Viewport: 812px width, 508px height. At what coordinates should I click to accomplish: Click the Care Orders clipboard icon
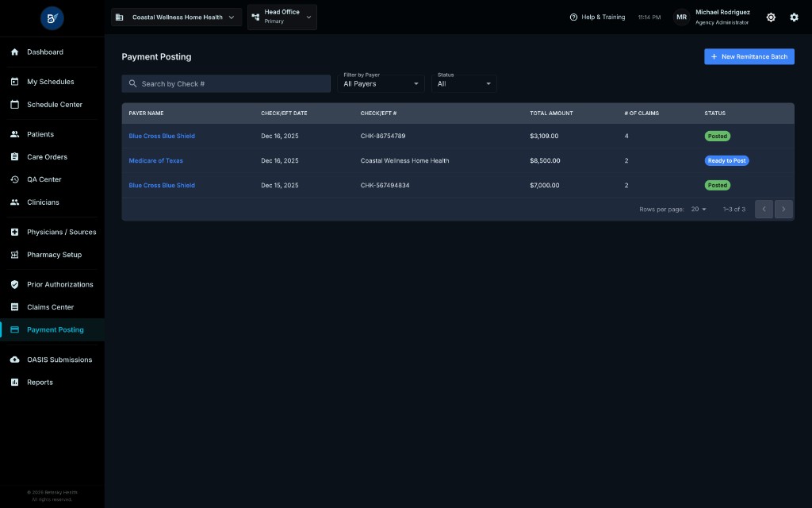coord(14,156)
